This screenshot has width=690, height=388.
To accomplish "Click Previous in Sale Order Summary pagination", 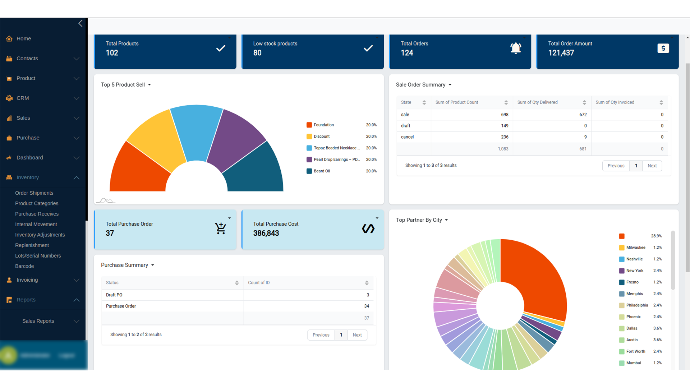I will coord(616,166).
